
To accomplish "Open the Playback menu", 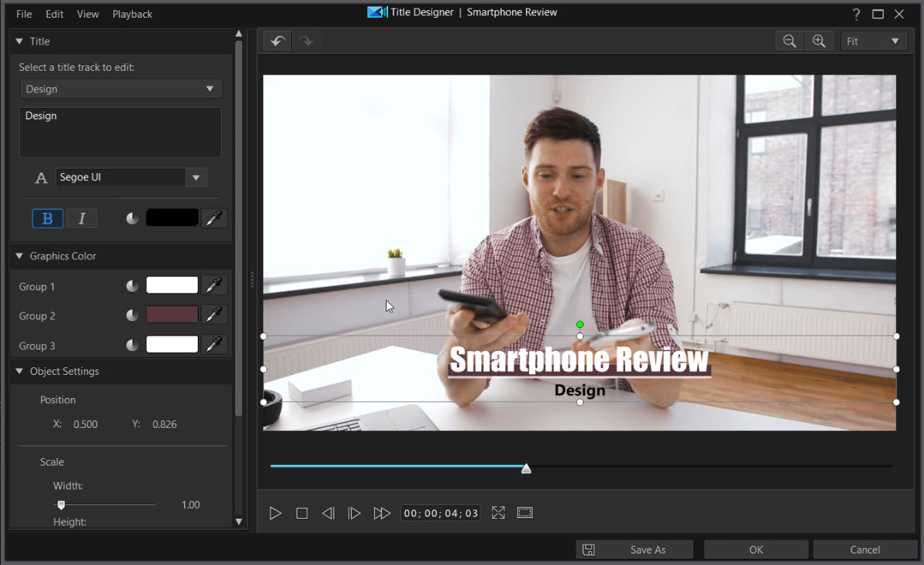I will [x=132, y=14].
